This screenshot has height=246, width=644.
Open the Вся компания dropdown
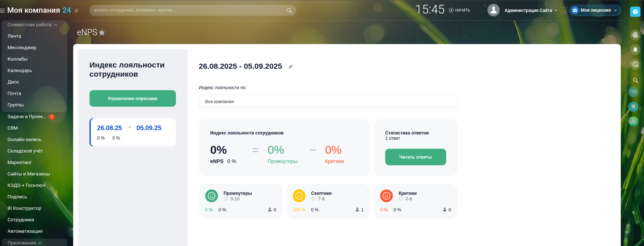328,101
